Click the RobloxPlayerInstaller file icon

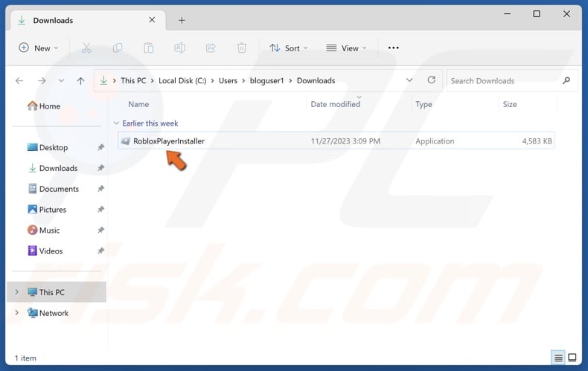pos(126,141)
